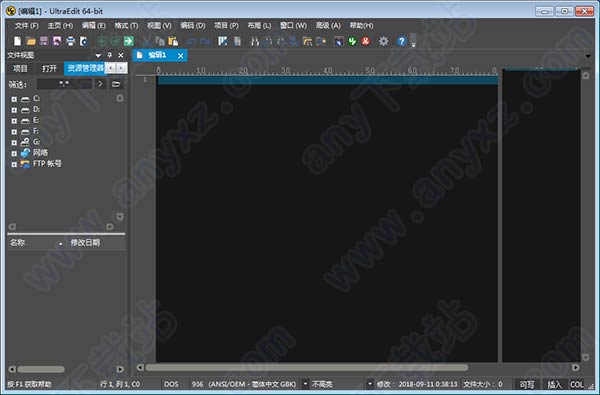The width and height of the screenshot is (600, 395).
Task: Open the 不高亮 highlighting dropdown
Action: pyautogui.click(x=370, y=384)
